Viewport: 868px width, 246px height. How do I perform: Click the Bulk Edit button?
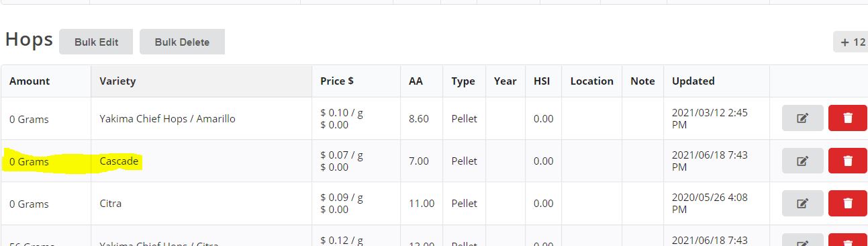[96, 42]
